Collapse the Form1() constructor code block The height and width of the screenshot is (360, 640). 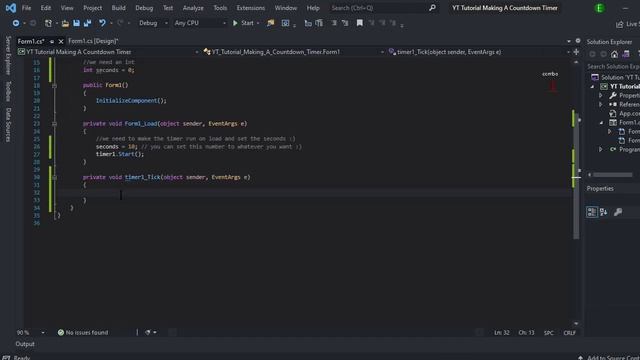coord(54,85)
